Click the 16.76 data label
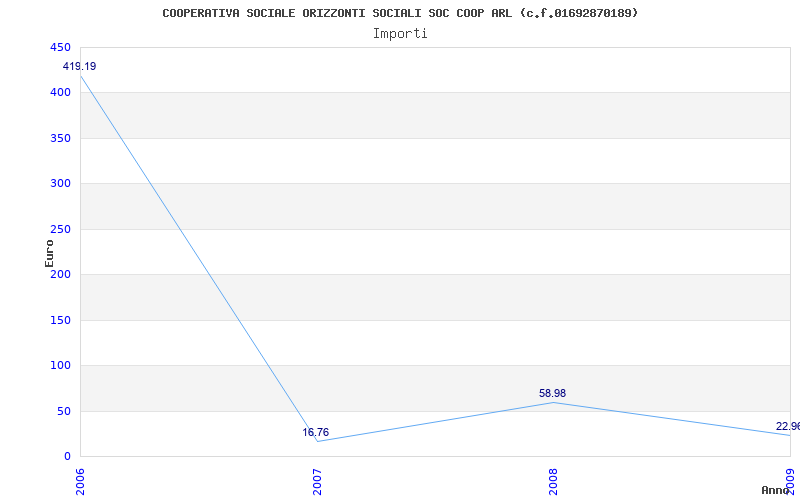Viewport: 800px width, 500px height. (x=315, y=432)
